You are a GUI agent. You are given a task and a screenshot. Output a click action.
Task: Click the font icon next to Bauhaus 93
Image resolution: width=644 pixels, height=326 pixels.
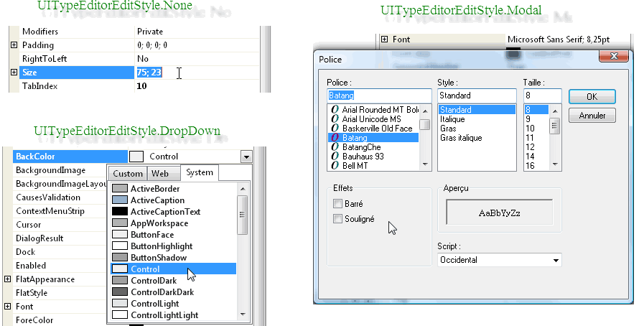[x=335, y=156]
